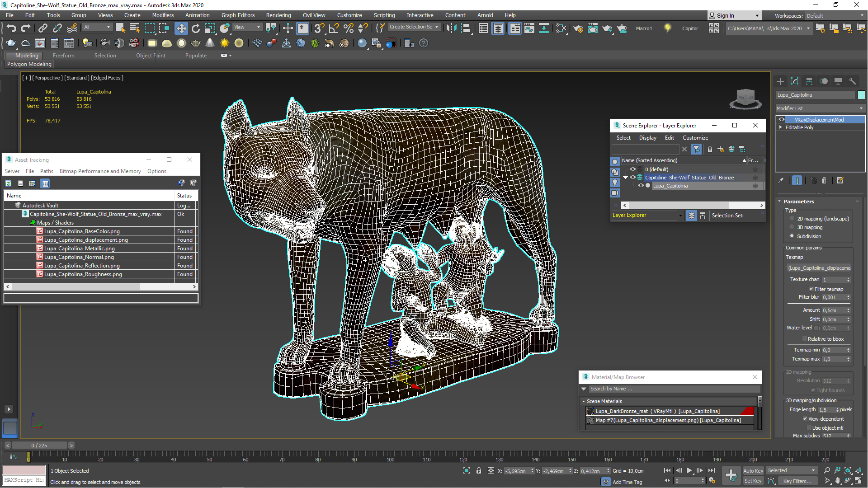Click the Play Animation button
This screenshot has height=488, width=868.
point(689,471)
